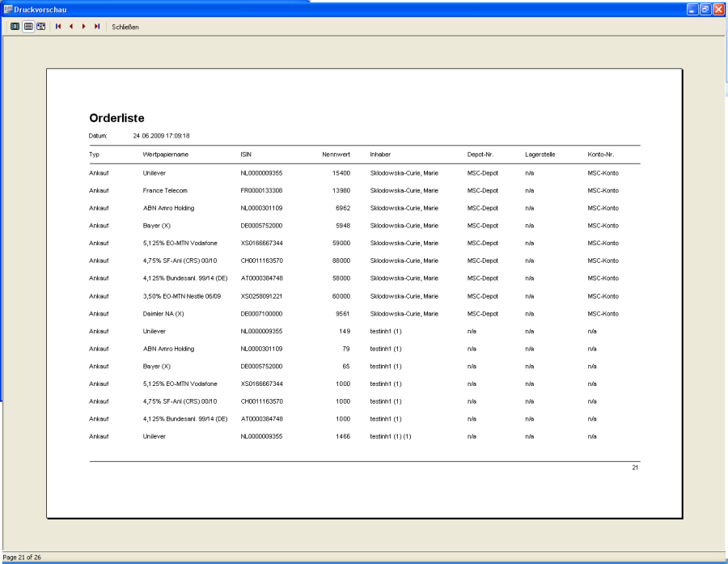Minimize the Druckvorschau window
Viewport: 728px width, 564px height.
click(x=692, y=9)
